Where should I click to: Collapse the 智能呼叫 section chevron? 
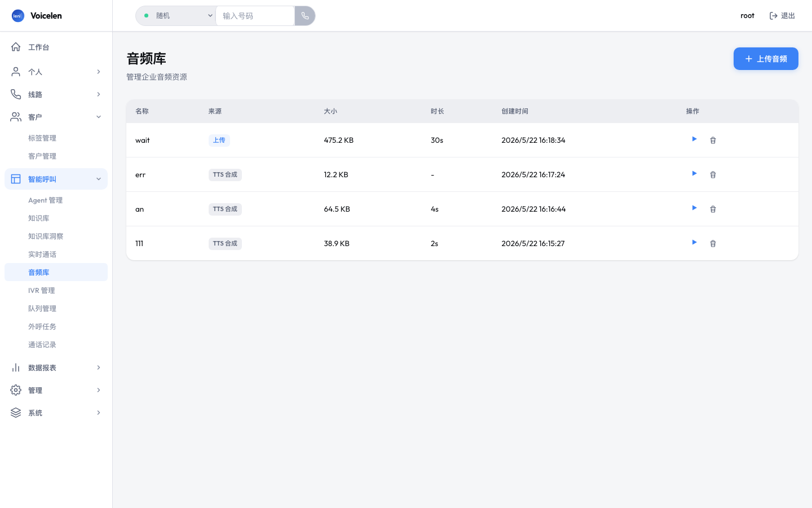[x=99, y=179]
